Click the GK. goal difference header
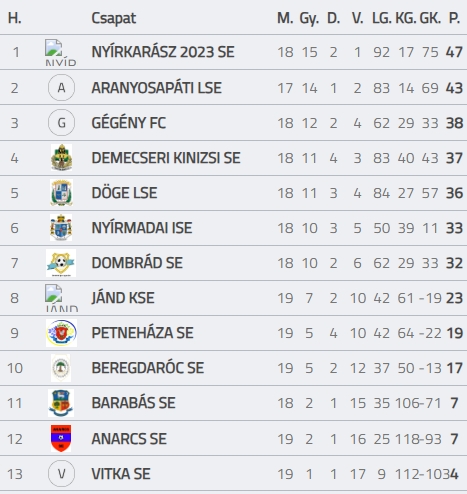The image size is (467, 494). point(430,18)
